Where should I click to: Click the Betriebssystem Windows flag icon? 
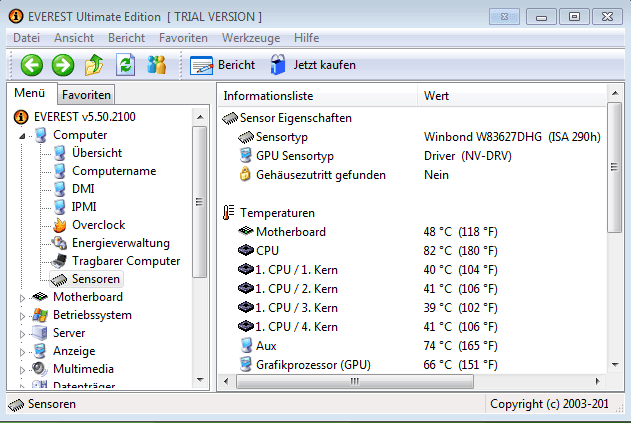click(x=40, y=315)
